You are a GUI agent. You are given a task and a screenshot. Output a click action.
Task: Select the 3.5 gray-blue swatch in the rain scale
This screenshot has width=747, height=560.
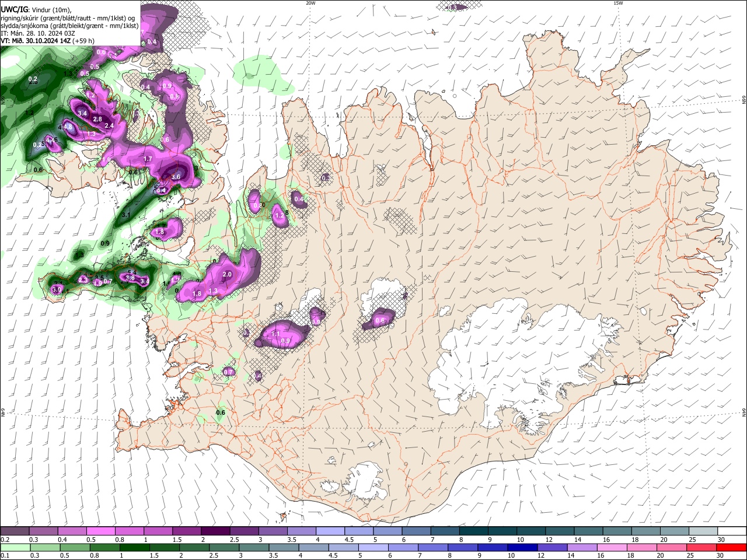(x=284, y=547)
